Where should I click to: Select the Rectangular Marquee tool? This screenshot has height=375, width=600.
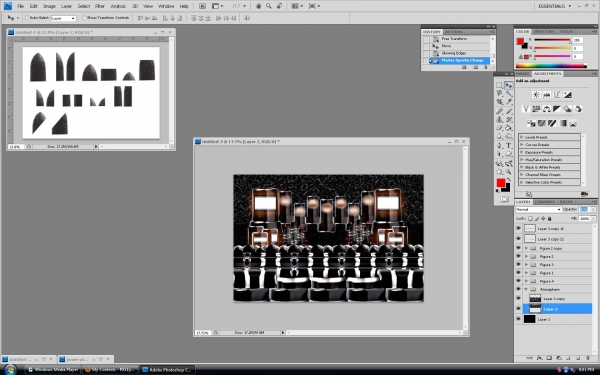pos(500,85)
